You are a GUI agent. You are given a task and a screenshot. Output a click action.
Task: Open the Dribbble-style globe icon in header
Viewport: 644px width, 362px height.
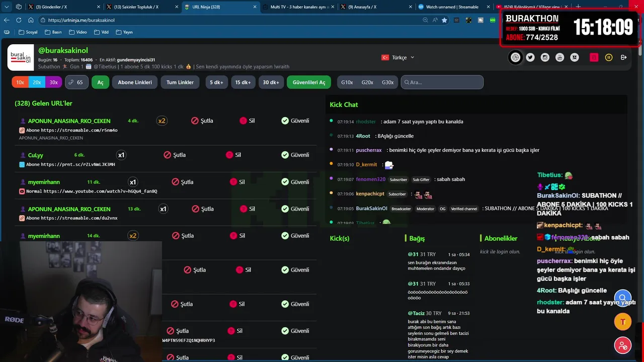515,57
